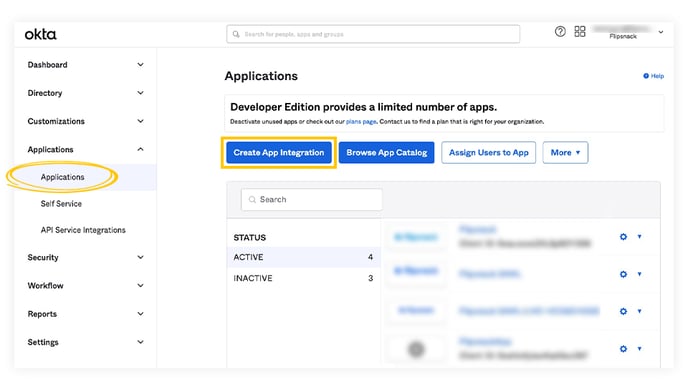Open the second application name link
The width and height of the screenshot is (688, 389).
(489, 274)
